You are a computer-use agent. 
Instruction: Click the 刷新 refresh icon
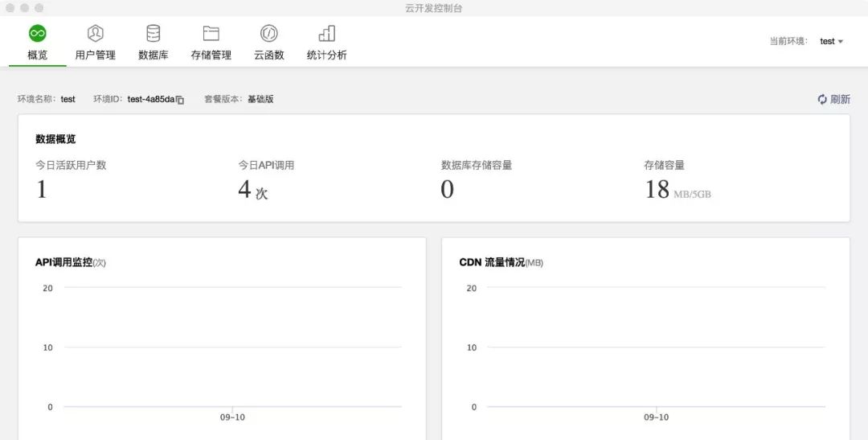coord(822,99)
